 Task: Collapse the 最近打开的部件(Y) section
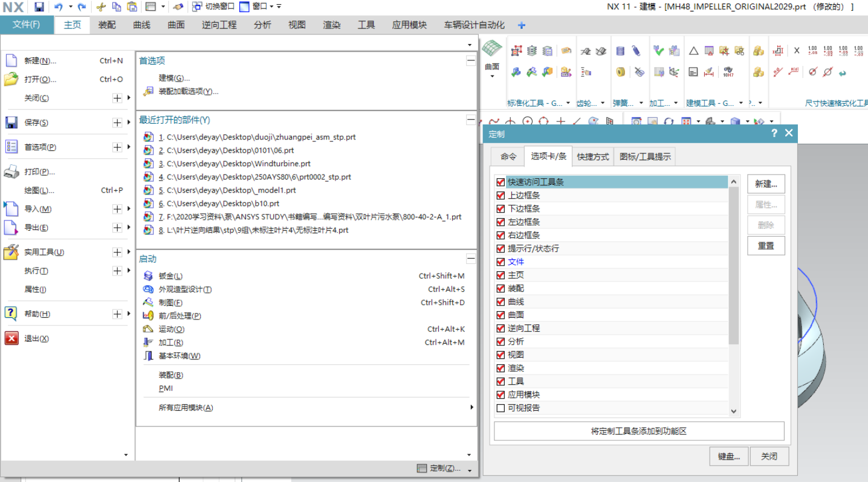pyautogui.click(x=471, y=120)
